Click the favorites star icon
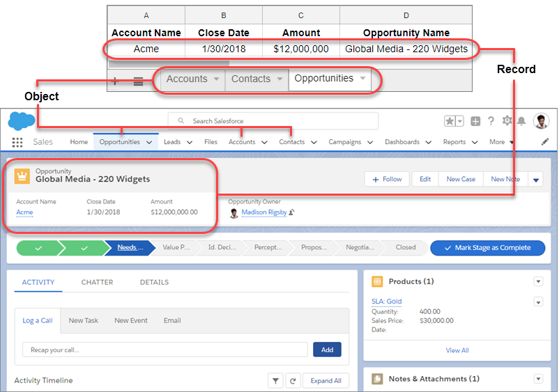The height and width of the screenshot is (392, 559). click(x=450, y=121)
